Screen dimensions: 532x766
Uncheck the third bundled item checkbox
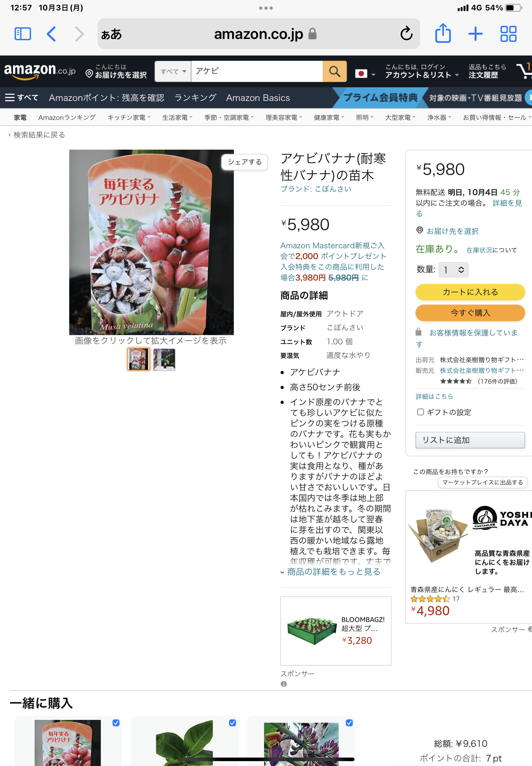pos(349,722)
